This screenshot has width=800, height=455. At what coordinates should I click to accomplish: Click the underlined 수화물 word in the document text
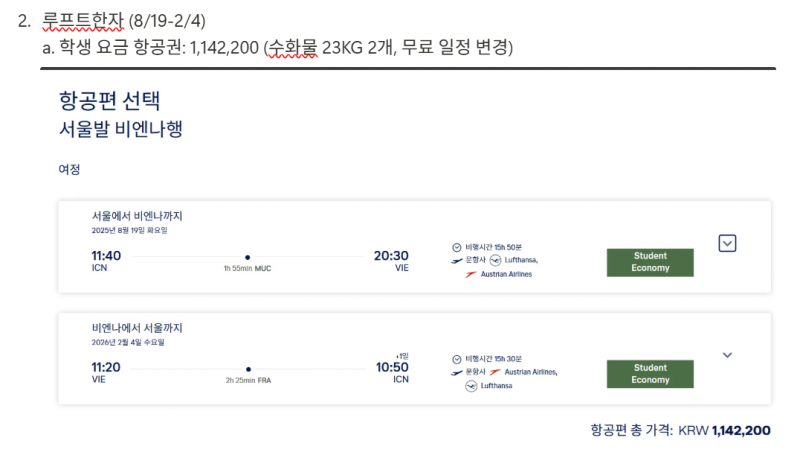point(293,47)
